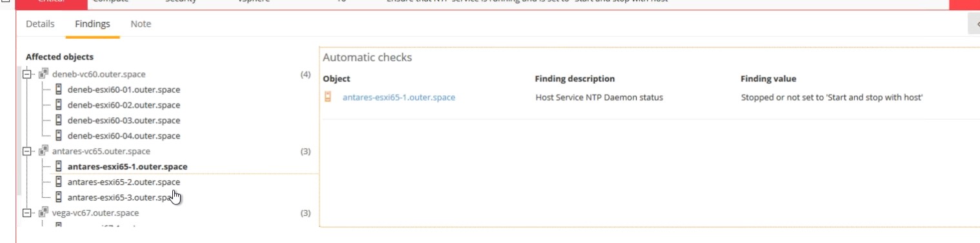980x243 pixels.
Task: Click host icon beside antares-esxi65-2.outer.space
Action: 58,182
